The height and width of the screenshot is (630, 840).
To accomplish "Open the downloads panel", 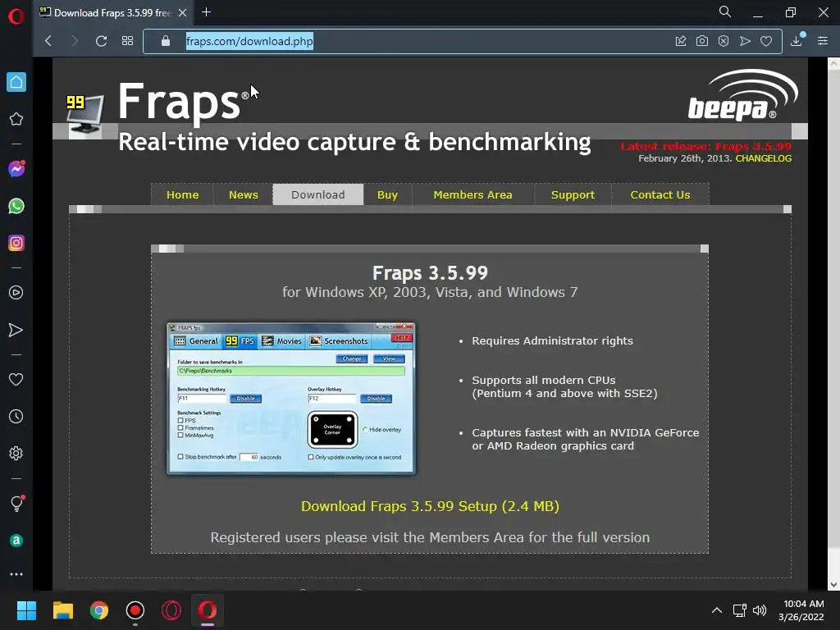I will pos(797,40).
